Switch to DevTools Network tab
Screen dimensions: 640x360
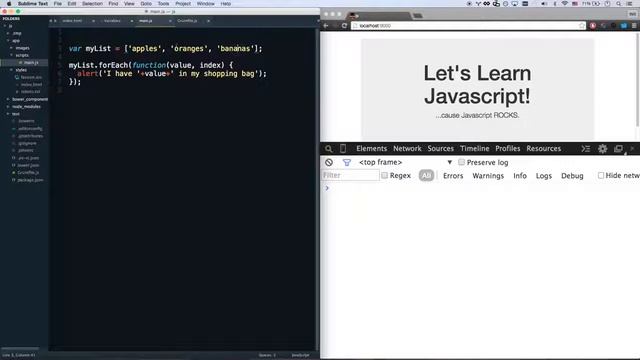click(x=407, y=149)
